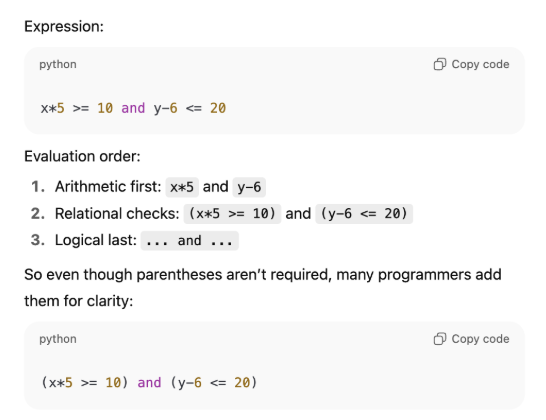546x420 pixels.
Task: Click the purple "and" keyword in second code
Action: pos(149,382)
